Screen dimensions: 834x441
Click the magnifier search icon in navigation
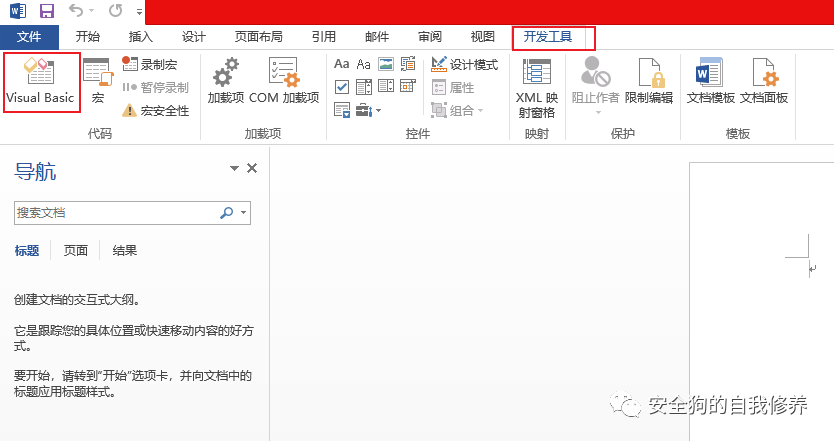[x=227, y=213]
